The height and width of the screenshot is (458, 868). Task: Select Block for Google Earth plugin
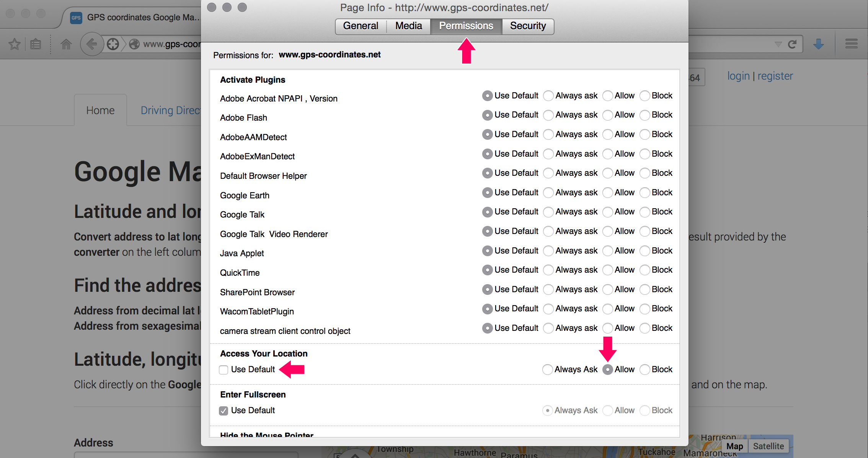click(644, 194)
